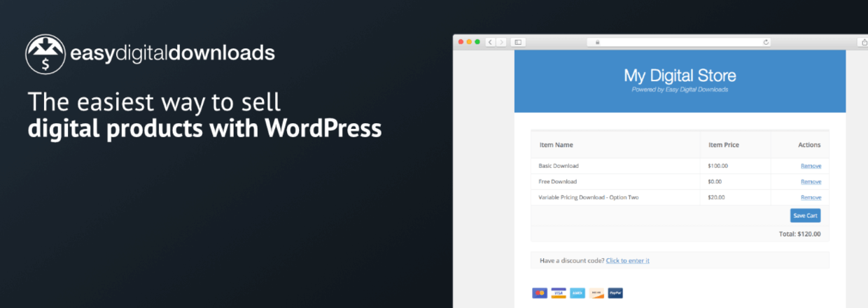The width and height of the screenshot is (868, 308).
Task: Click the green fullscreen window button
Action: tap(477, 42)
